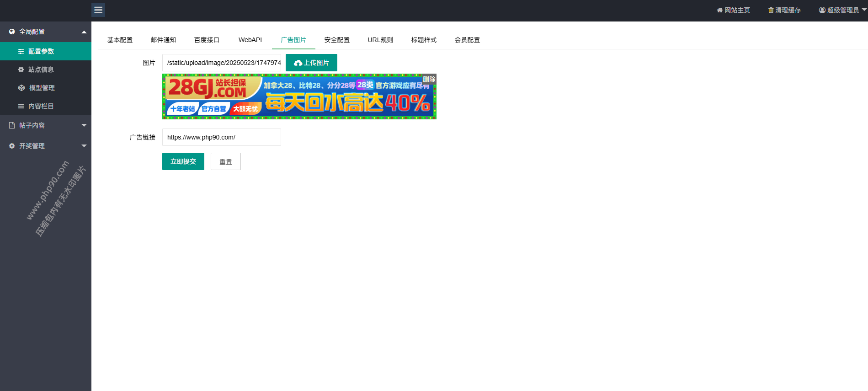Click the 超级管理员 user avatar icon

tap(822, 10)
